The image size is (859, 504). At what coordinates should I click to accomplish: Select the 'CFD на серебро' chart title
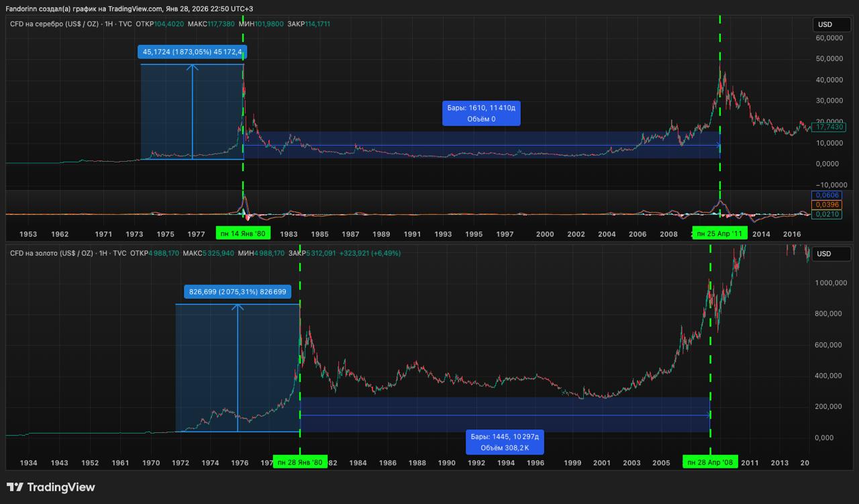tap(54, 24)
